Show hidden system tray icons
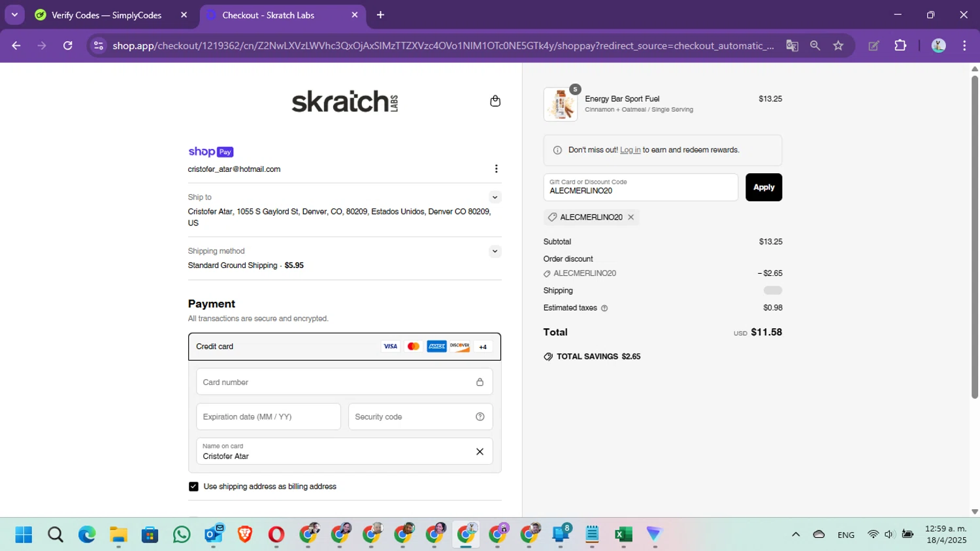Screen dimensions: 980x551 click(796, 535)
